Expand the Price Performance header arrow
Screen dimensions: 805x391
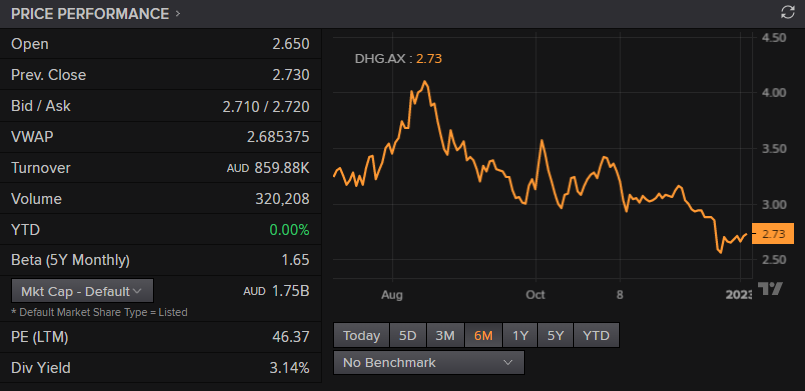coord(178,14)
